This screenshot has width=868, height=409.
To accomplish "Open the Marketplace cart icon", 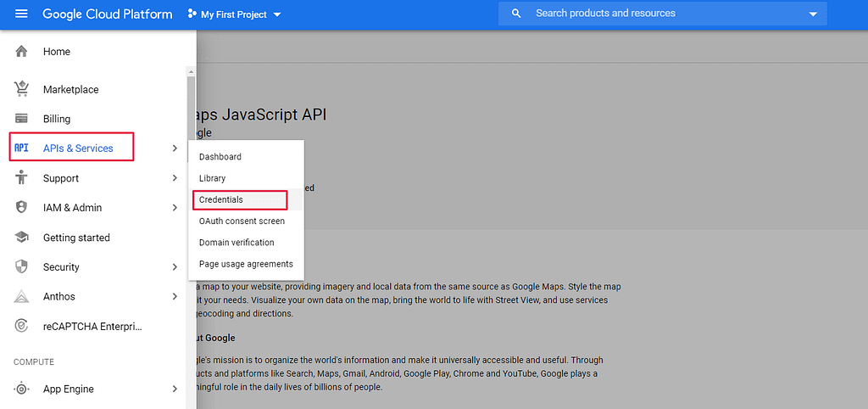I will click(22, 89).
